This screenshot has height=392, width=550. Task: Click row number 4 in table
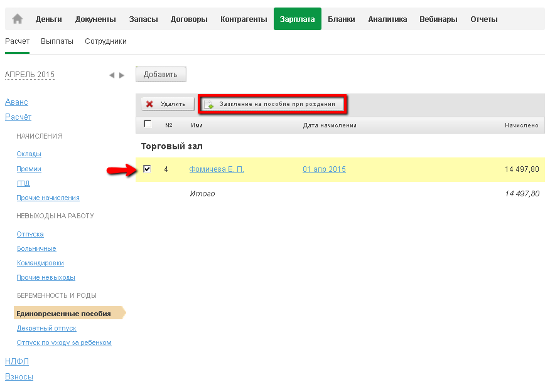coord(166,169)
